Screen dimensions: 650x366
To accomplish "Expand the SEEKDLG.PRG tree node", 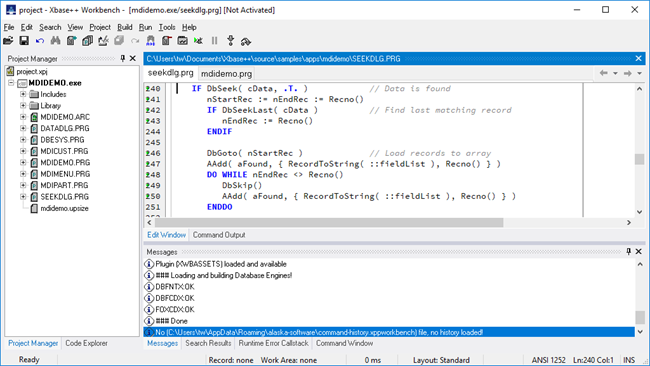I will 23,197.
